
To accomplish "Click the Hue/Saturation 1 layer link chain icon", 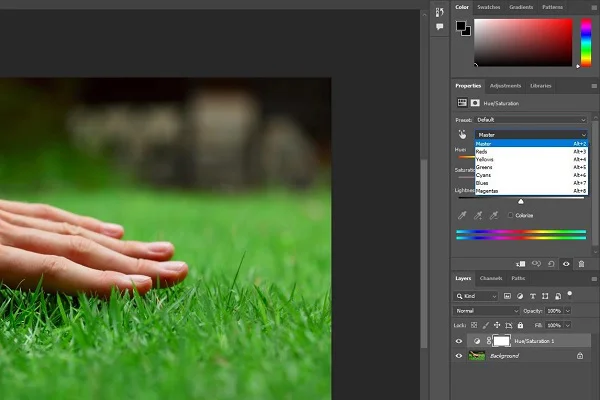I will click(489, 341).
